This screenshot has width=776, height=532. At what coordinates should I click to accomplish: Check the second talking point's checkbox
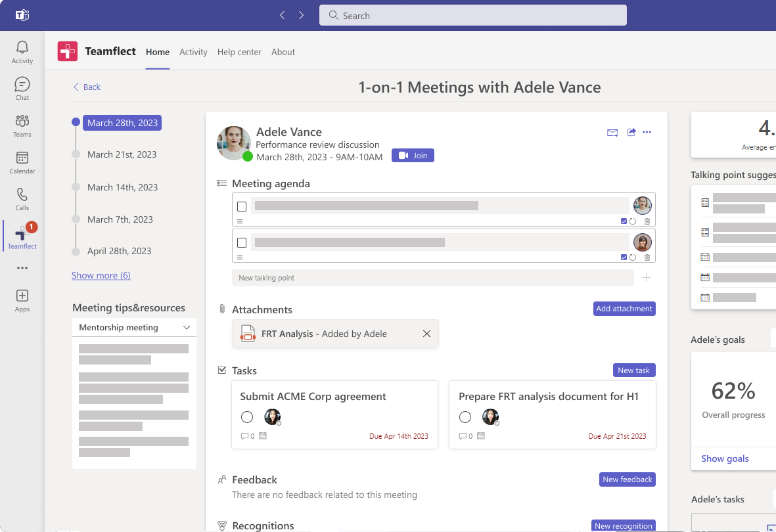(x=242, y=242)
